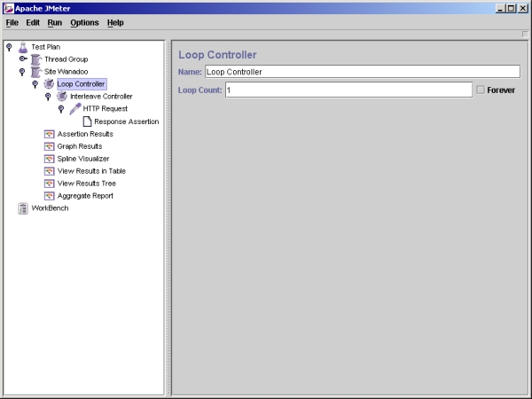Expand the Thread Group node
The width and height of the screenshot is (532, 399).
23,59
